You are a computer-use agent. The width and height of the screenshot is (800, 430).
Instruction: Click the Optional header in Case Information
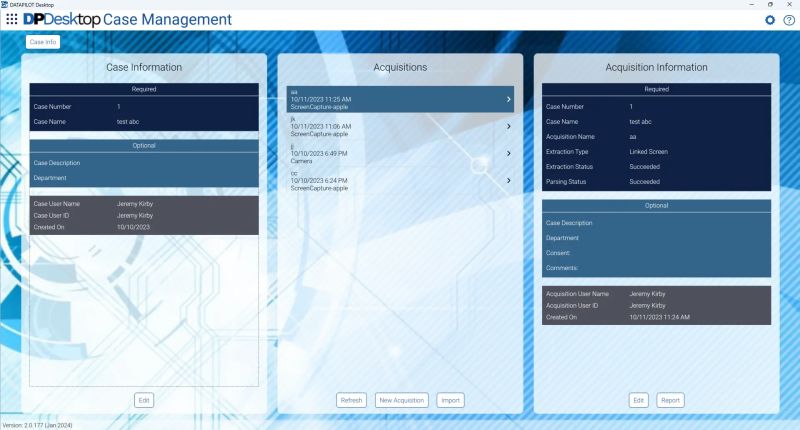(144, 146)
